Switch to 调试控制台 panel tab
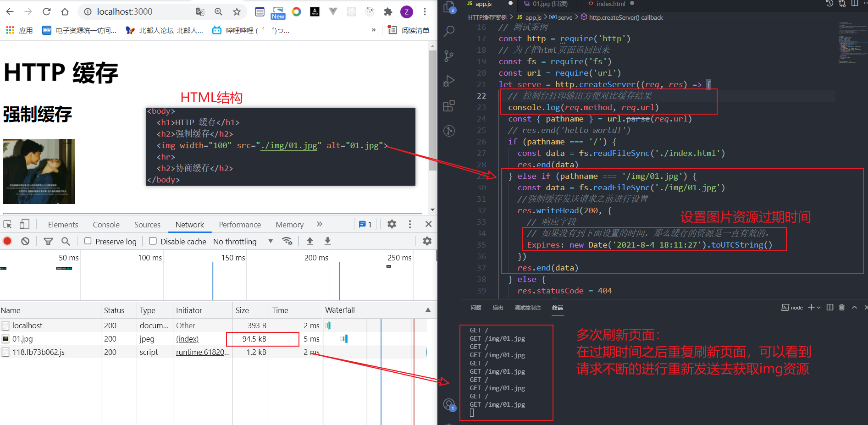Screen dimensions: 868x425 coord(528,308)
